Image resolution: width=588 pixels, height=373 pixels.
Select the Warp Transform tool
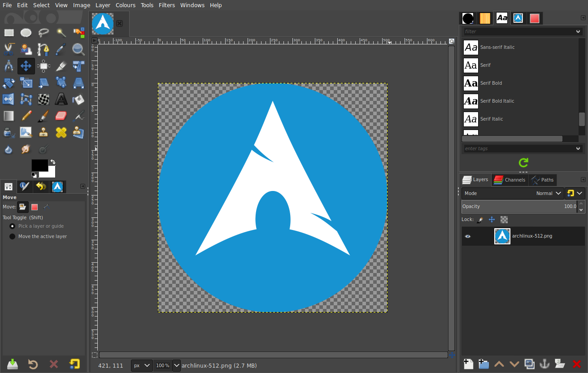tap(44, 99)
